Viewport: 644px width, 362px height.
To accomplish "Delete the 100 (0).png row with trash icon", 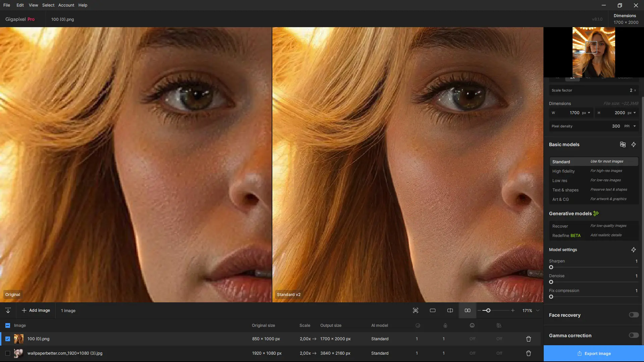I will click(529, 339).
